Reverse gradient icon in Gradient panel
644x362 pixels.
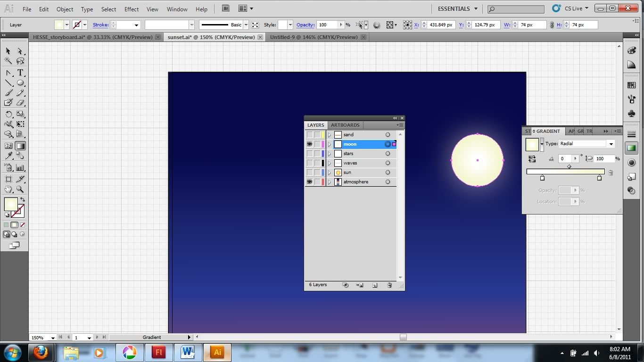coord(532,159)
